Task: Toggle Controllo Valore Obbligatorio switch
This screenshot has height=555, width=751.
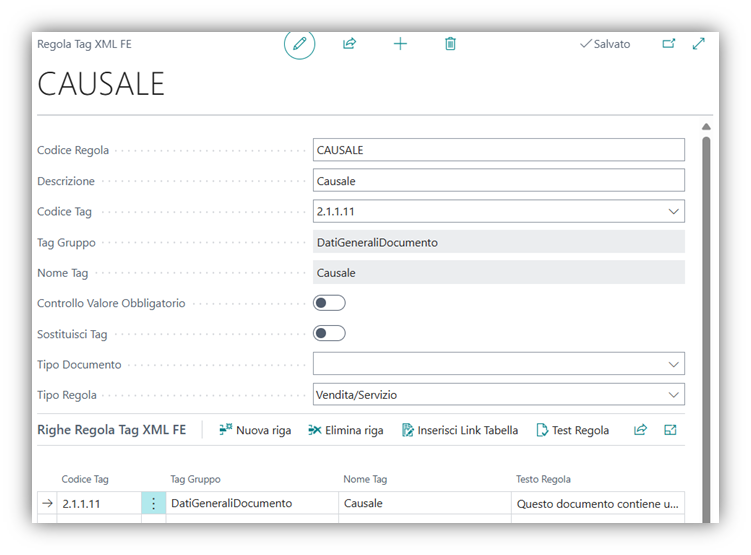Action: [x=329, y=303]
